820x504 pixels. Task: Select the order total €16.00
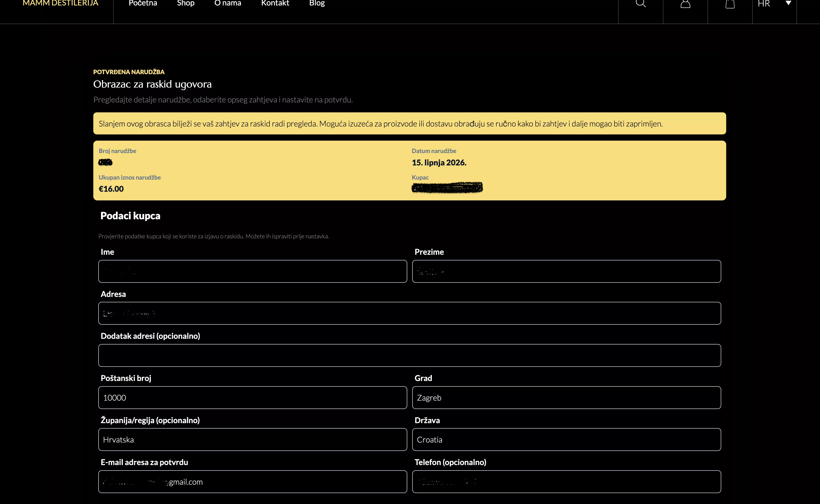(x=111, y=189)
